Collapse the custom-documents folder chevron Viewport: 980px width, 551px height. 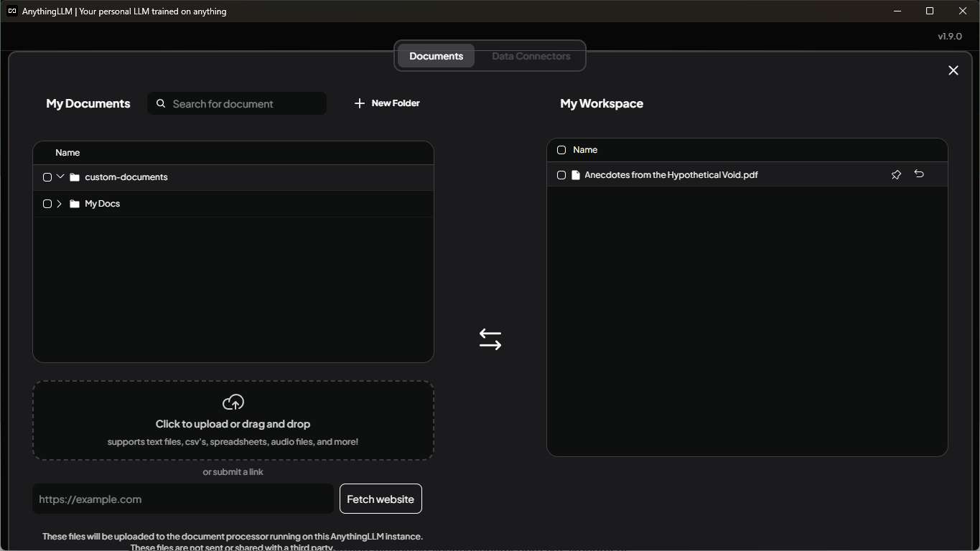click(60, 176)
